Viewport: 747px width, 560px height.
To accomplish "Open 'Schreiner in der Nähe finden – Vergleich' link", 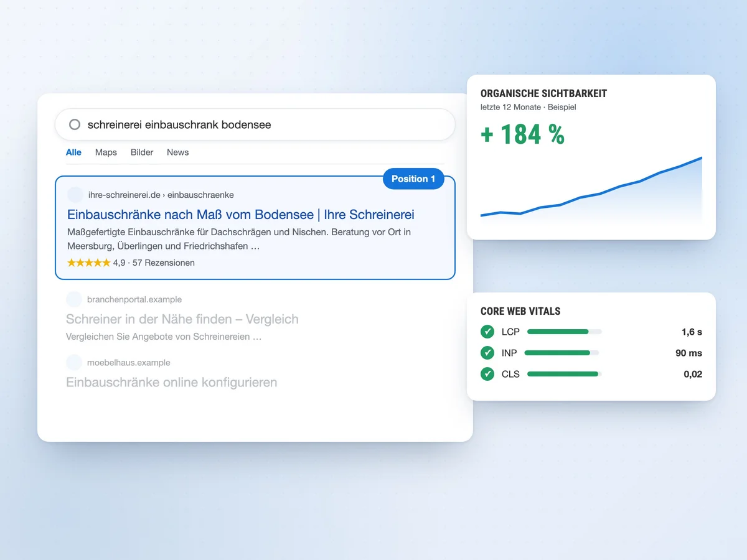I will click(182, 319).
